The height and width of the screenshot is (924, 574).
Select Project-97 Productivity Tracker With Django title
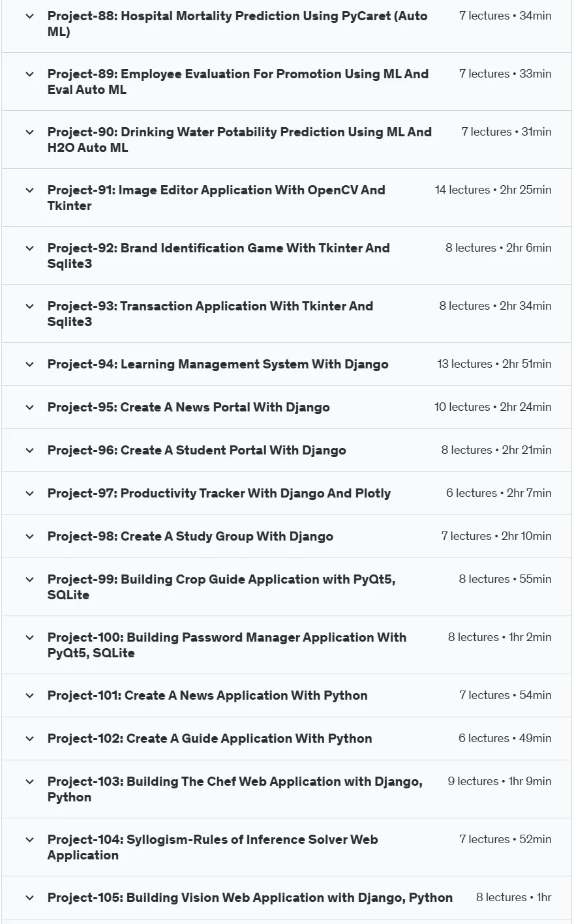coord(219,494)
